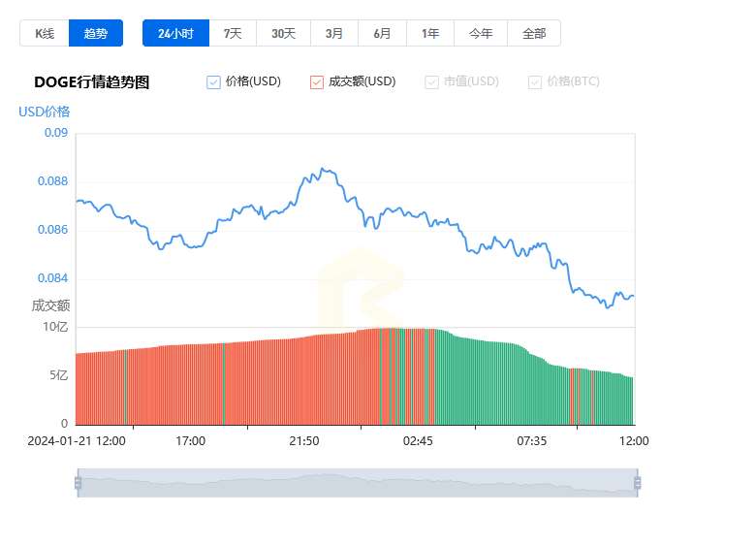The image size is (756, 546).
Task: Click the price line peak near 21:50
Action: point(323,170)
